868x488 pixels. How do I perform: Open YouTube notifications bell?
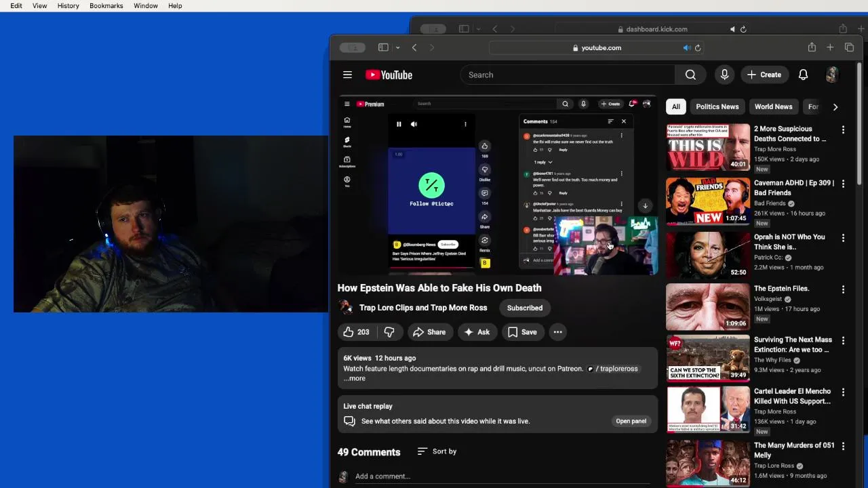point(803,75)
